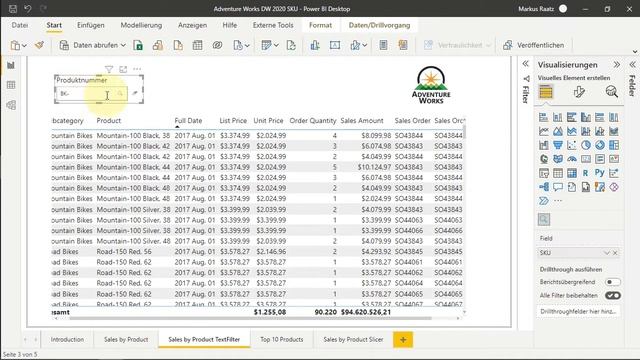The width and height of the screenshot is (640, 360).
Task: Click the Enter data table icon
Action: coord(198,45)
